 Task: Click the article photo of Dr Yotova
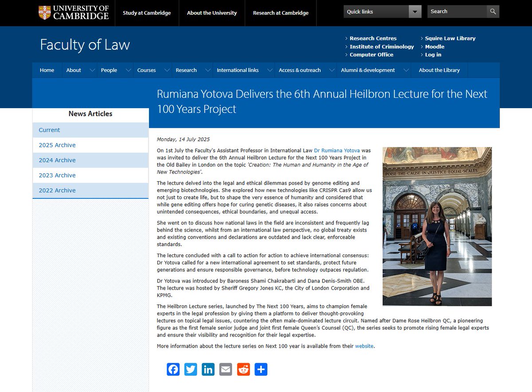click(437, 227)
